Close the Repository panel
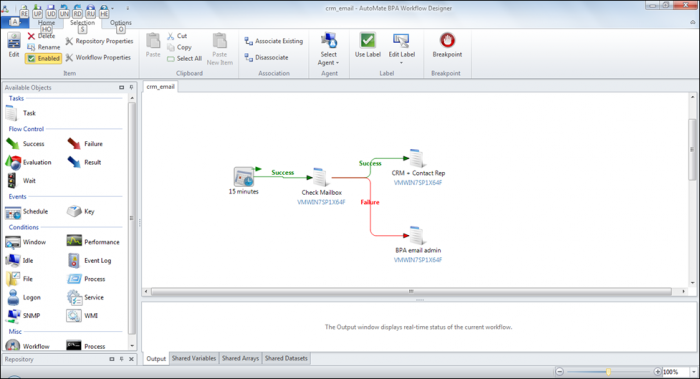This screenshot has width=700, height=379. (131, 359)
